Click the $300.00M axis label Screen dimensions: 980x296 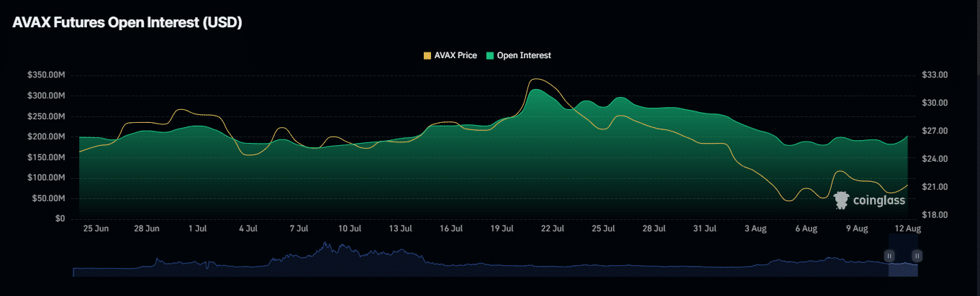[x=46, y=96]
